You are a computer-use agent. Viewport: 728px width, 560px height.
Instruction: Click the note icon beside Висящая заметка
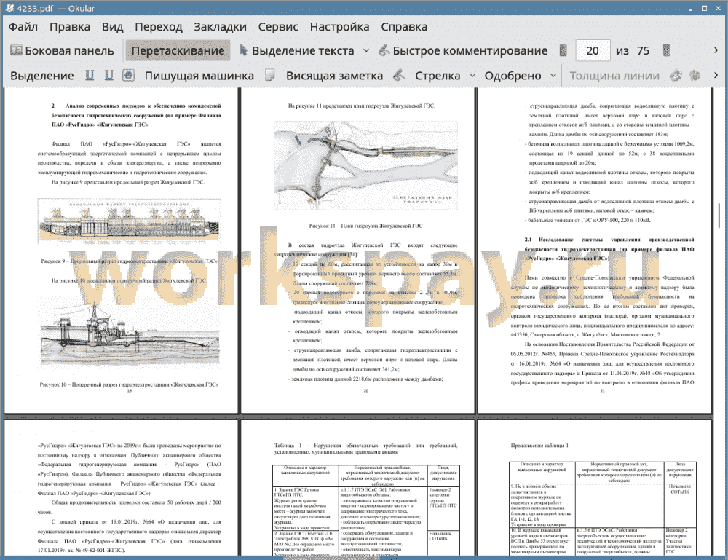pos(270,75)
